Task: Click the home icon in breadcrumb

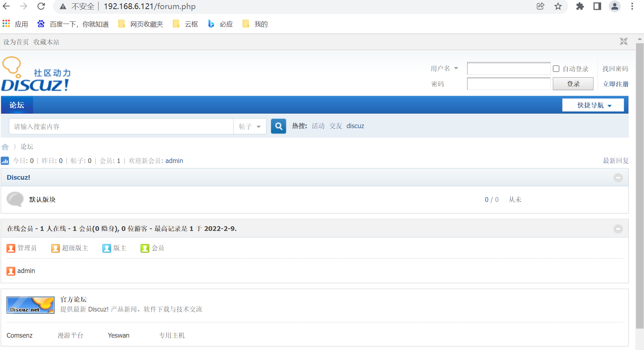Action: coord(5,147)
